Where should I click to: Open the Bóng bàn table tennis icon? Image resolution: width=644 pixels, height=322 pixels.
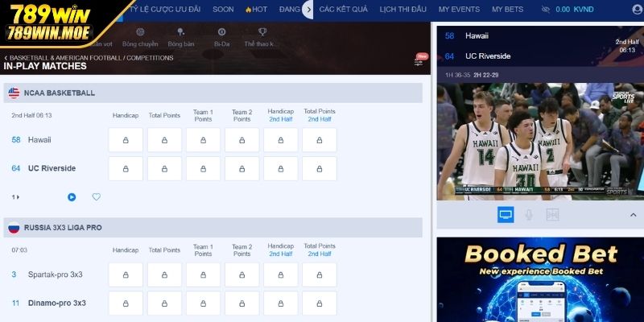[x=180, y=37]
